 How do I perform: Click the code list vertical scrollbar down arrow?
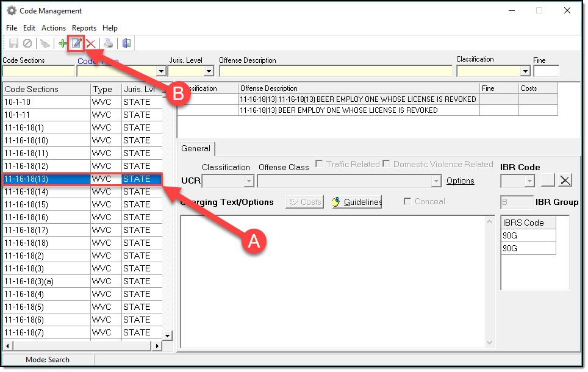(168, 335)
